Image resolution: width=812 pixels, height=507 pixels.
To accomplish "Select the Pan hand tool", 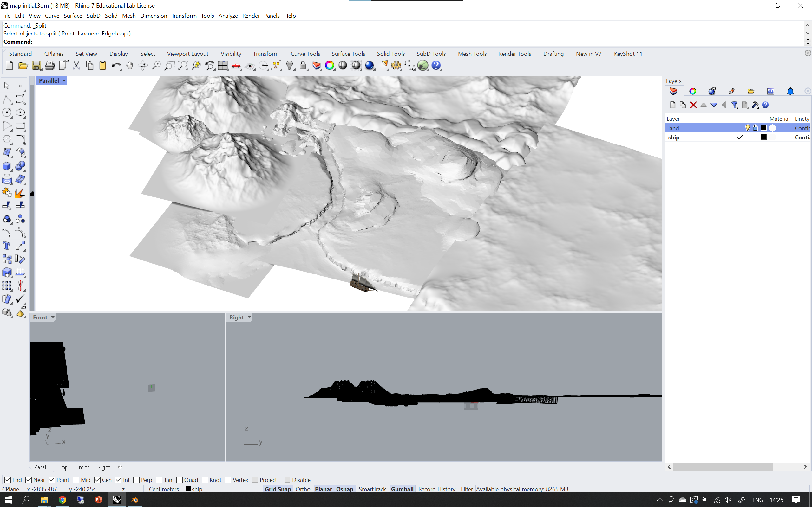I will [x=129, y=65].
